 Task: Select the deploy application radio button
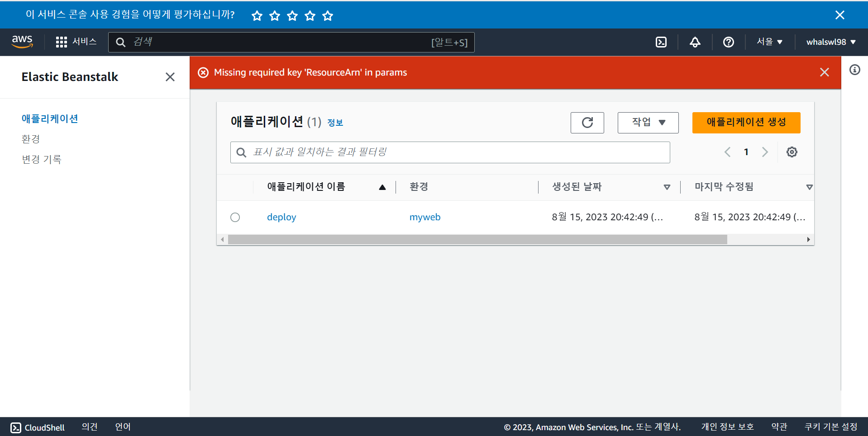(x=235, y=218)
